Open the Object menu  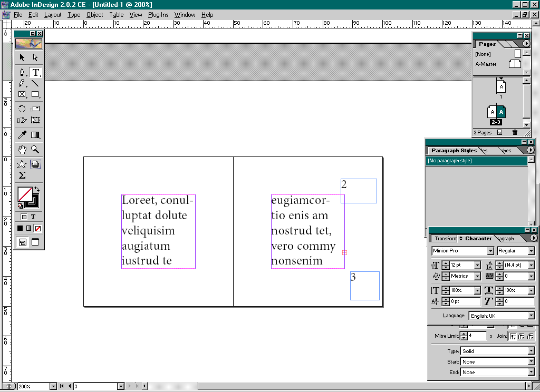click(x=95, y=15)
